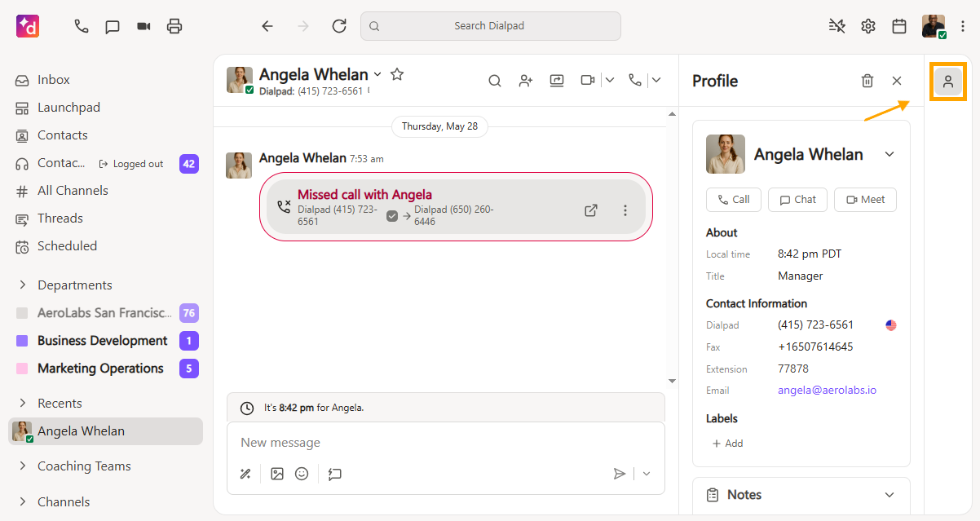Image resolution: width=980 pixels, height=521 pixels.
Task: Expand the Recents section
Action: tap(22, 404)
